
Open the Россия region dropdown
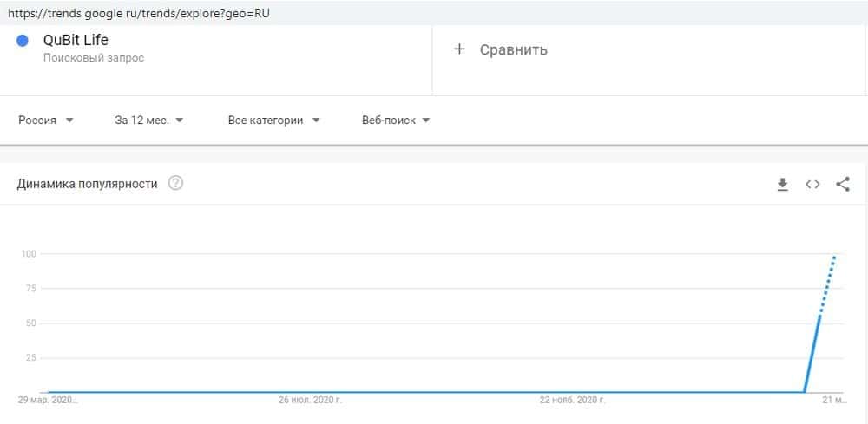click(x=45, y=120)
